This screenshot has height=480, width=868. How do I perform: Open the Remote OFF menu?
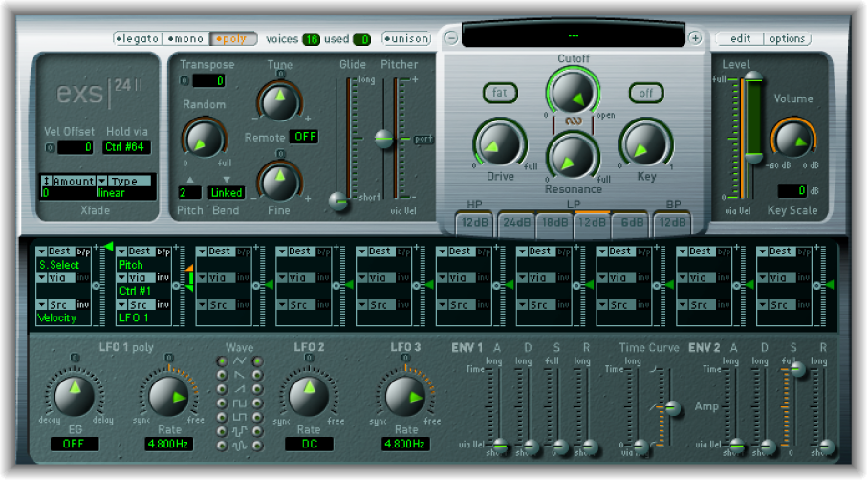[304, 136]
